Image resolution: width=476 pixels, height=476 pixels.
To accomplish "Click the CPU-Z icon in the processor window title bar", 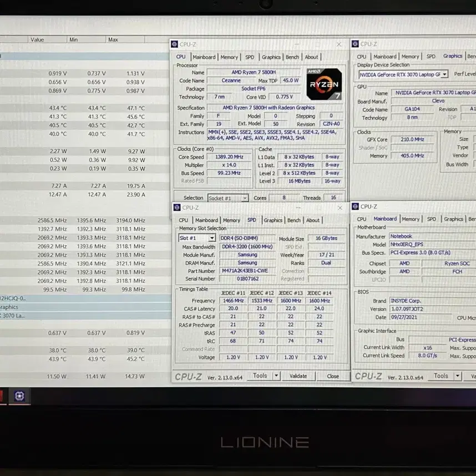I will coord(175,44).
